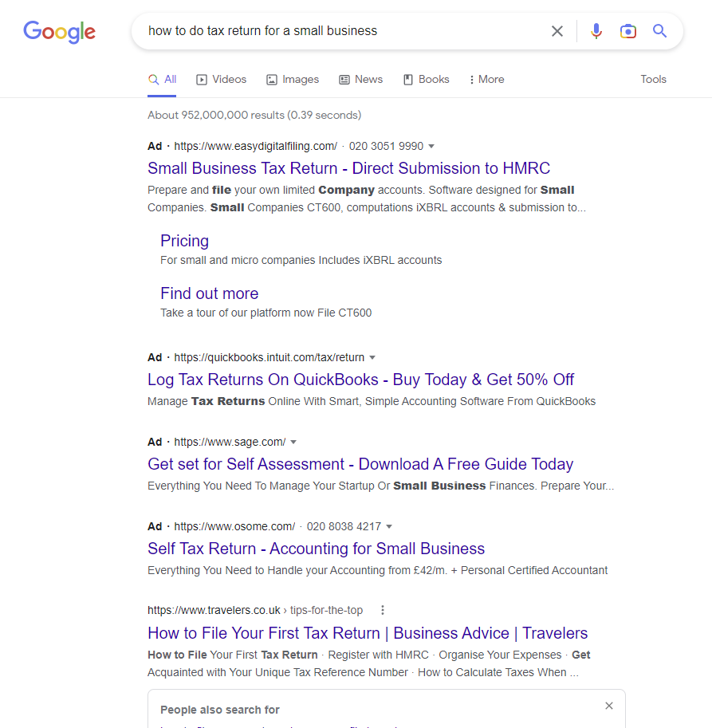Click the newspaper icon on the News tab

coord(343,79)
